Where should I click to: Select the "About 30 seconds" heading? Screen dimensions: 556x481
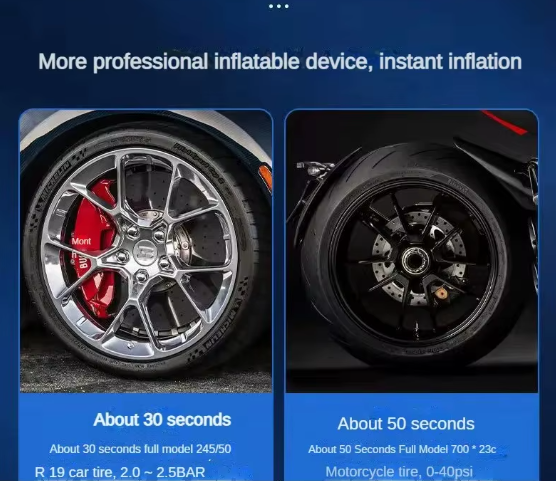click(x=162, y=420)
